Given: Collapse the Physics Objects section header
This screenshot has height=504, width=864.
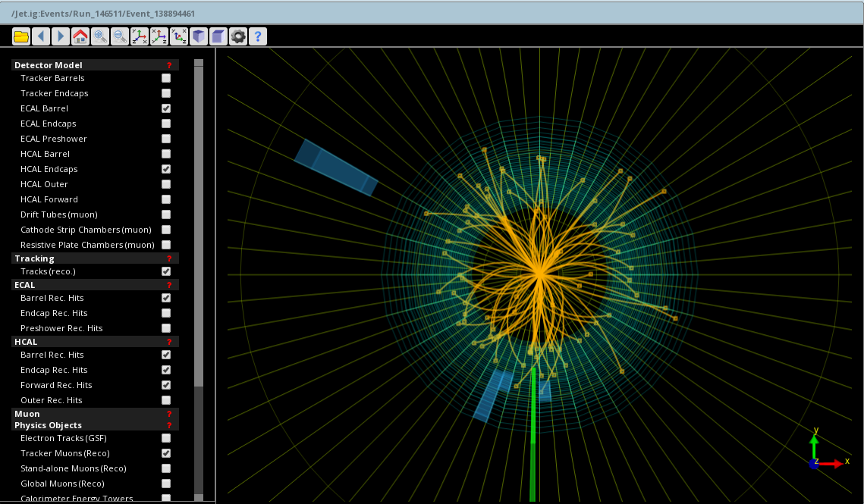Looking at the screenshot, I should tap(95, 425).
